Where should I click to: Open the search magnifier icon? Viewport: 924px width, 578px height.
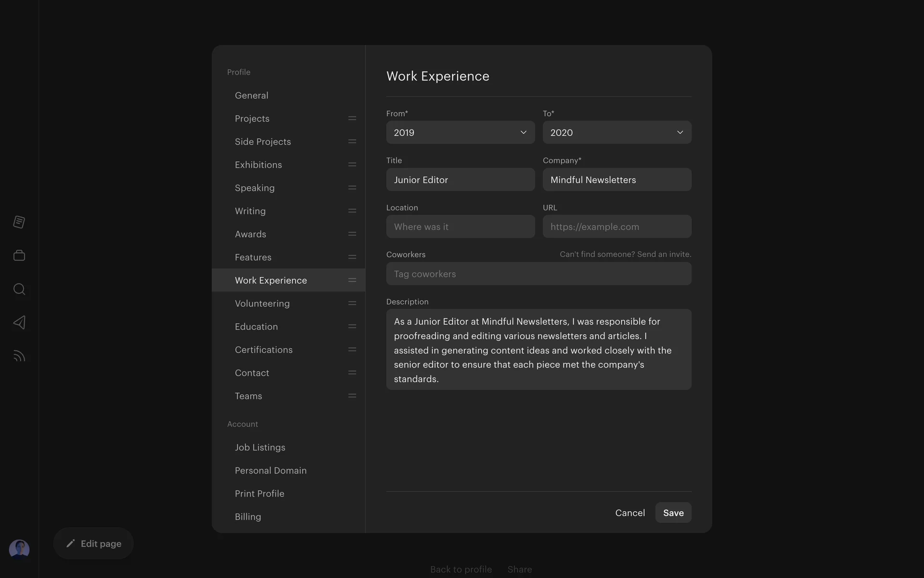coord(19,289)
